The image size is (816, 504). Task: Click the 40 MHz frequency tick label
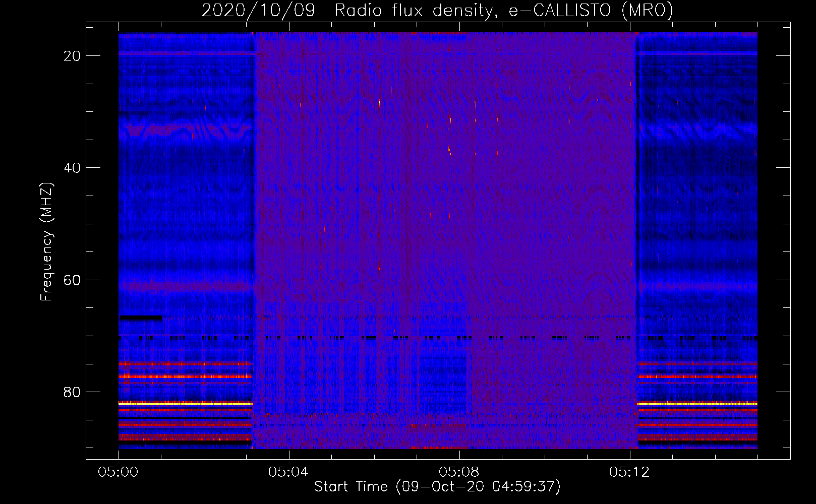72,168
